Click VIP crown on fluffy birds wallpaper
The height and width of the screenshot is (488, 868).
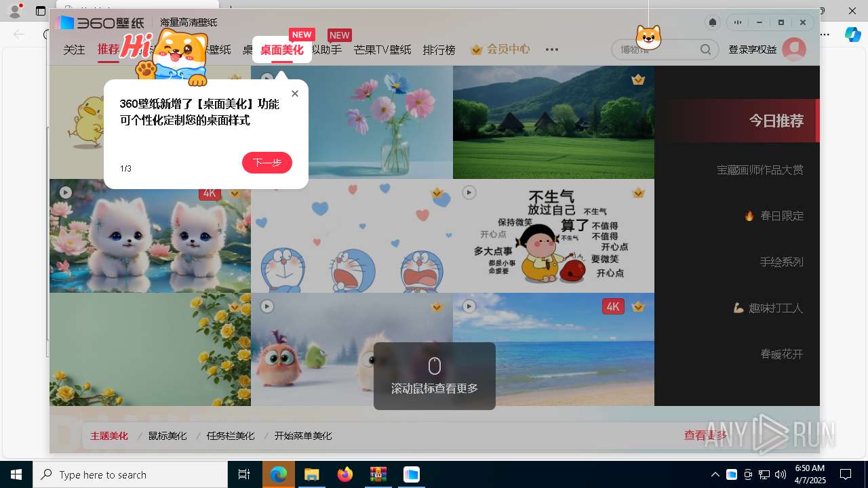coord(437,307)
